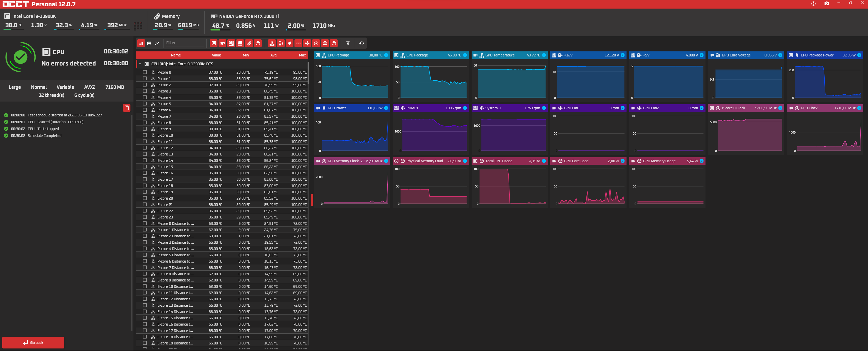Check the P-core 3 Distance checkbox
The width and height of the screenshot is (868, 351).
coord(145,242)
